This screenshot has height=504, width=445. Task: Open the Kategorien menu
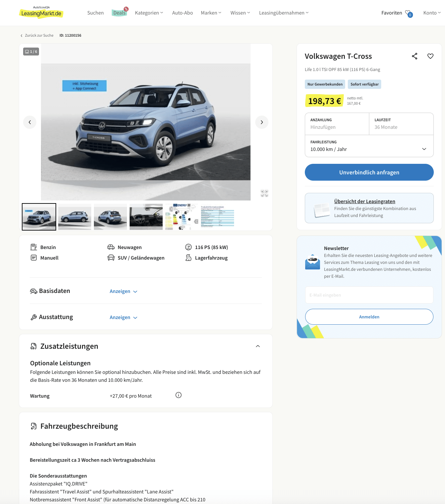[x=149, y=13]
